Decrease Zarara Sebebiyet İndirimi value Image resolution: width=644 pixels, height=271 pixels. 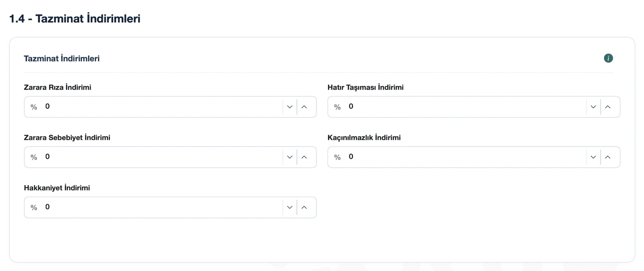coord(290,157)
